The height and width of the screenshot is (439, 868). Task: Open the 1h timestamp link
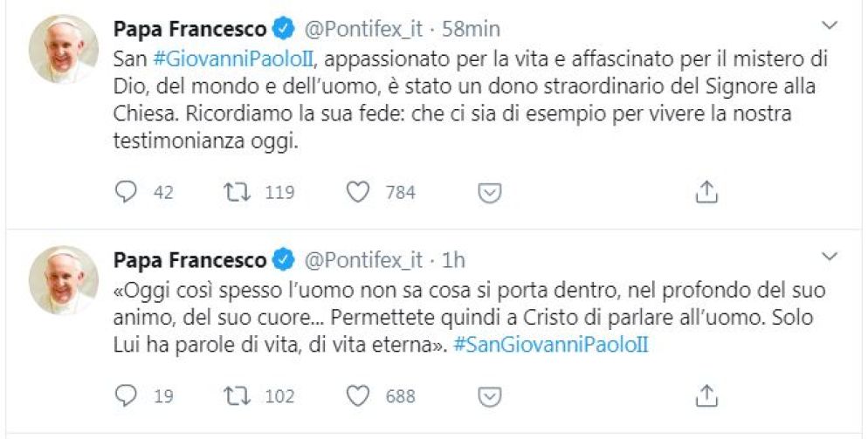[x=454, y=260]
